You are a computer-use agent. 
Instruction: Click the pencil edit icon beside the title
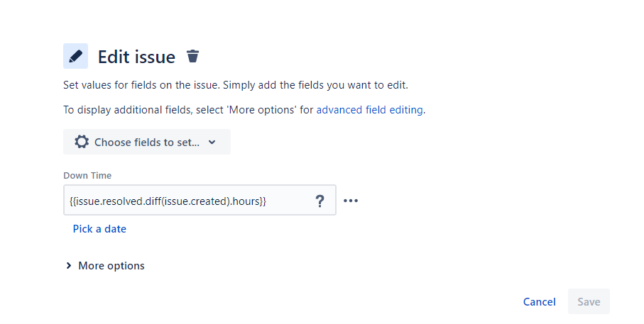pyautogui.click(x=75, y=56)
